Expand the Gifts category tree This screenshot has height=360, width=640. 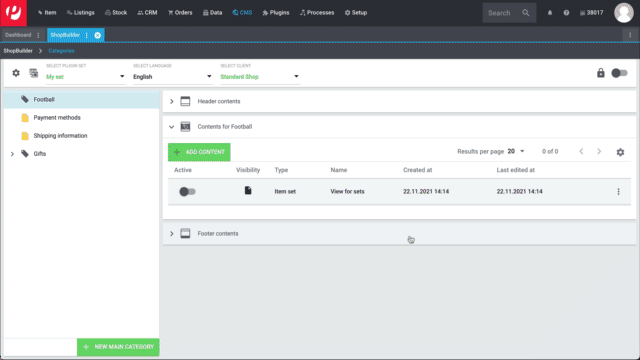pos(12,154)
